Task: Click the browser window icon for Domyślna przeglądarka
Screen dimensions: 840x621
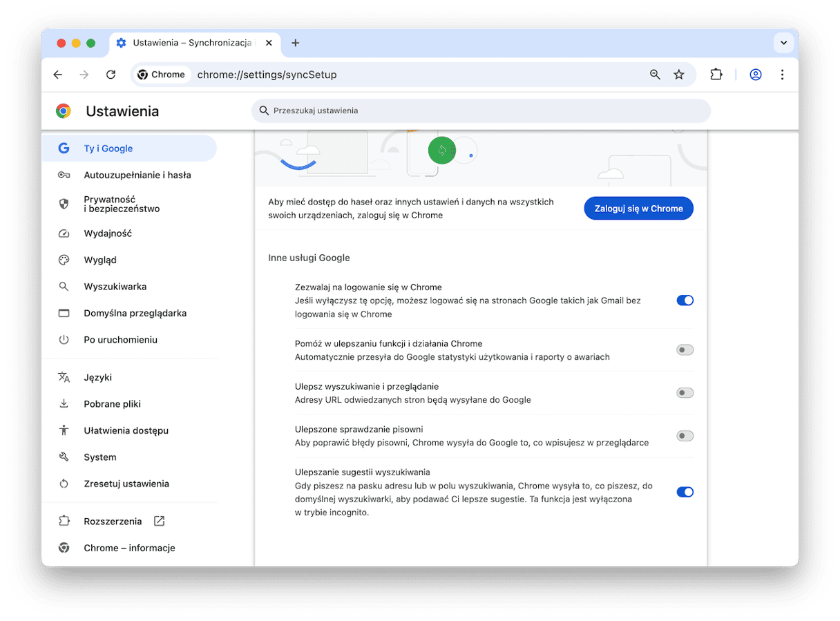Action: (64, 314)
